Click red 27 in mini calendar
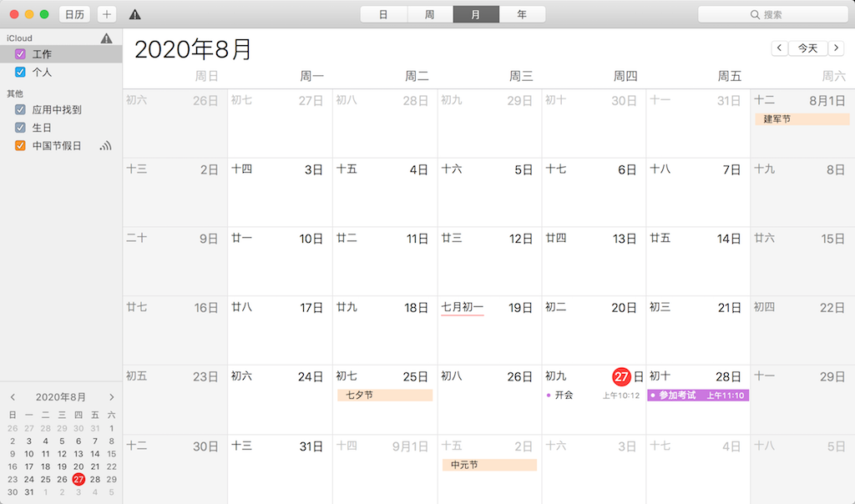 (78, 480)
